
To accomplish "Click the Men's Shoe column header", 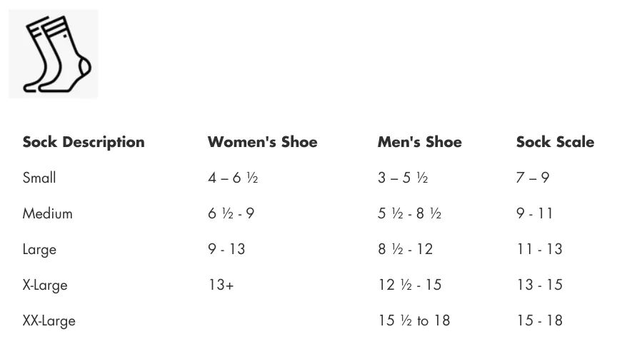I will (x=419, y=141).
